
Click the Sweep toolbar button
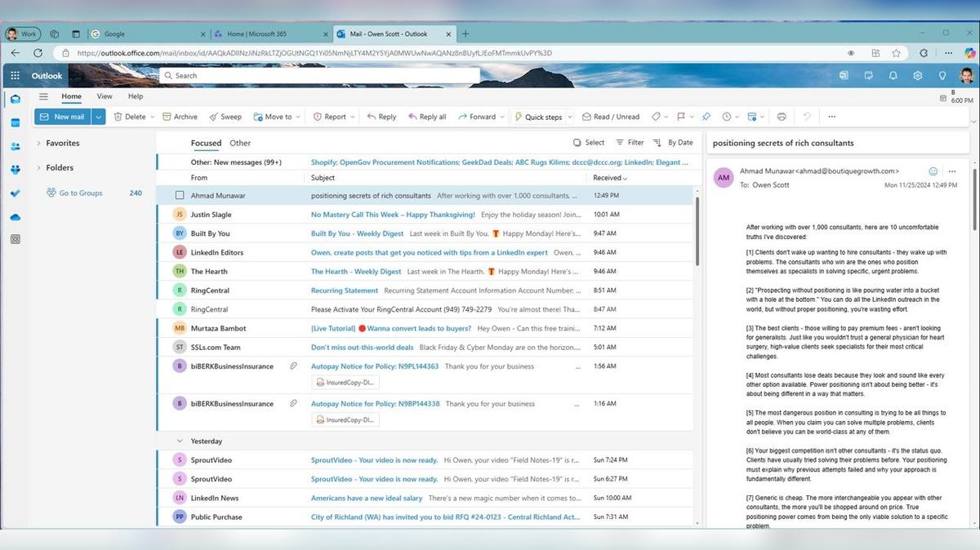tap(225, 117)
